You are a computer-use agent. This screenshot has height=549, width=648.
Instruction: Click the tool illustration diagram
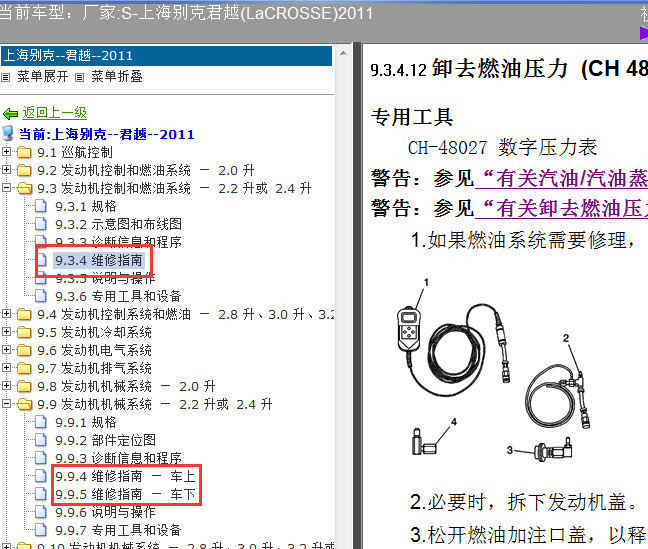pos(494,370)
